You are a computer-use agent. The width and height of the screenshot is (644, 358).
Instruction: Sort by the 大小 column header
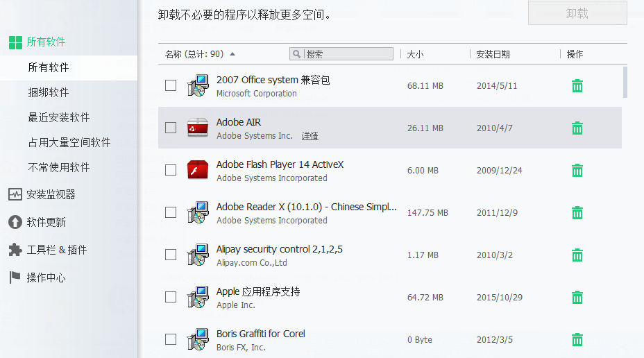click(415, 54)
